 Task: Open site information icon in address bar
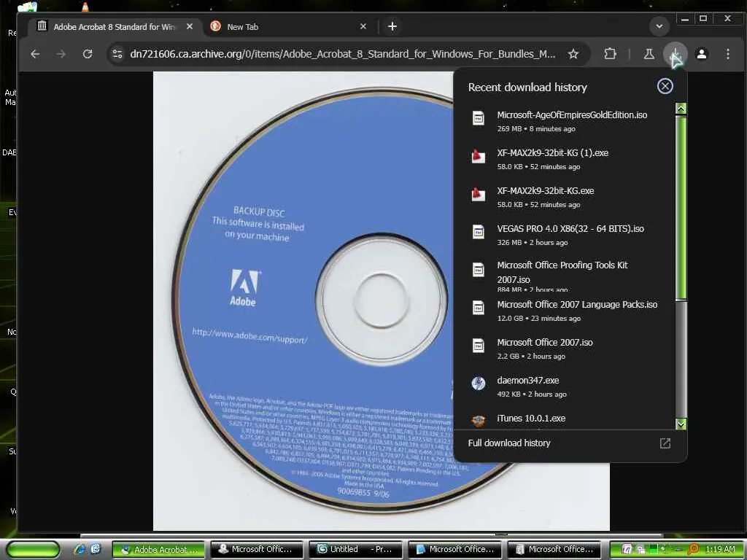117,54
